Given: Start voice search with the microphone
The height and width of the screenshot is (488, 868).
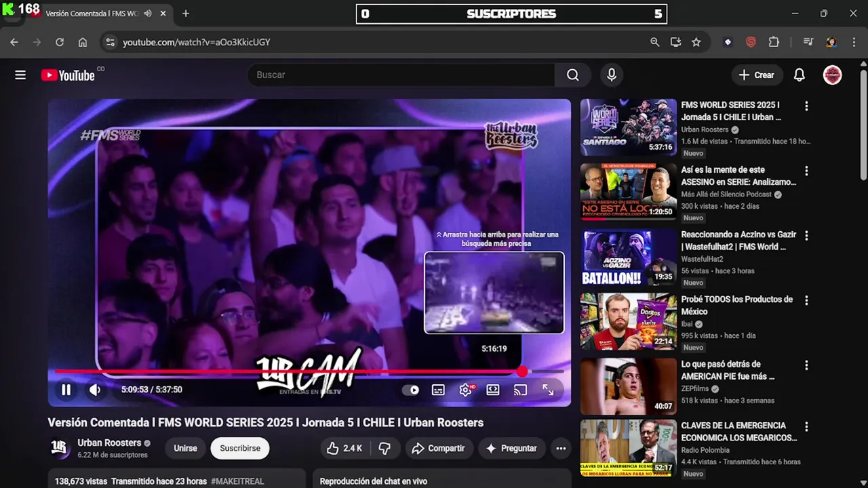Looking at the screenshot, I should [x=612, y=75].
